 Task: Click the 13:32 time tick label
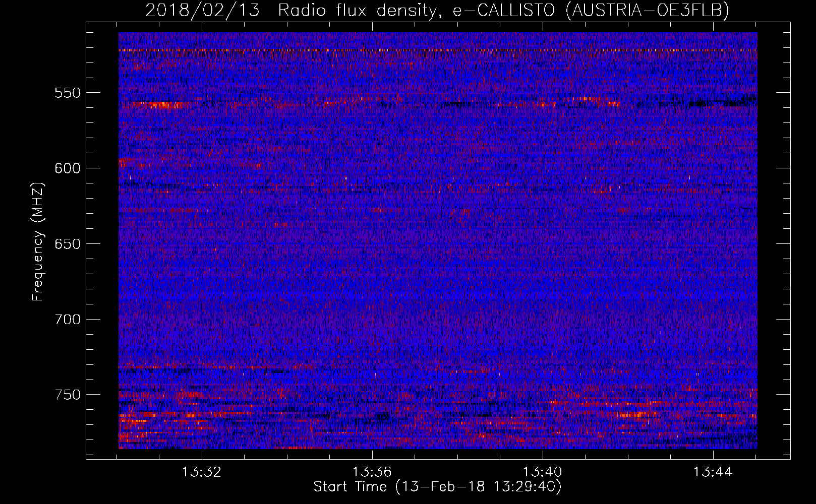point(202,472)
